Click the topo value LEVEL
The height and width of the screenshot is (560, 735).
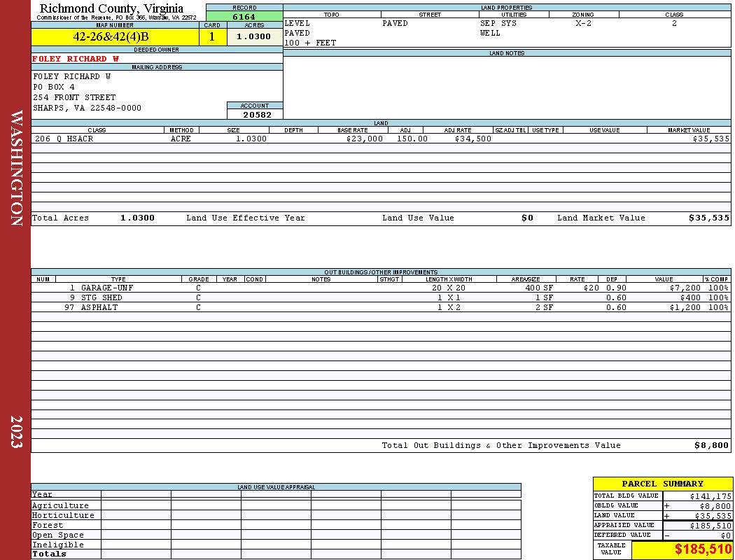(x=297, y=23)
